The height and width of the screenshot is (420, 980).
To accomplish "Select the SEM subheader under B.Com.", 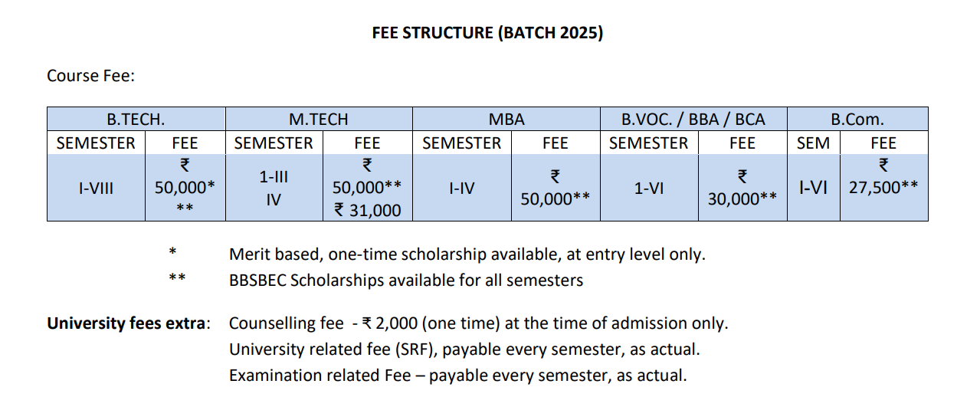I will 813,143.
